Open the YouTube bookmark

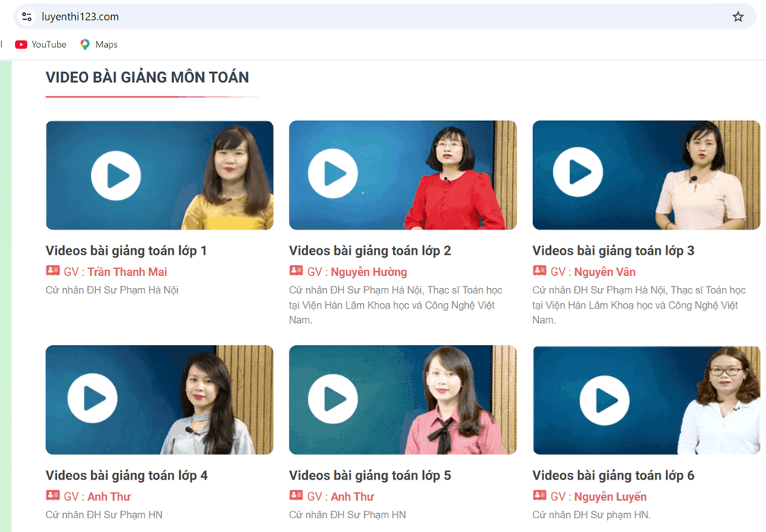click(41, 44)
